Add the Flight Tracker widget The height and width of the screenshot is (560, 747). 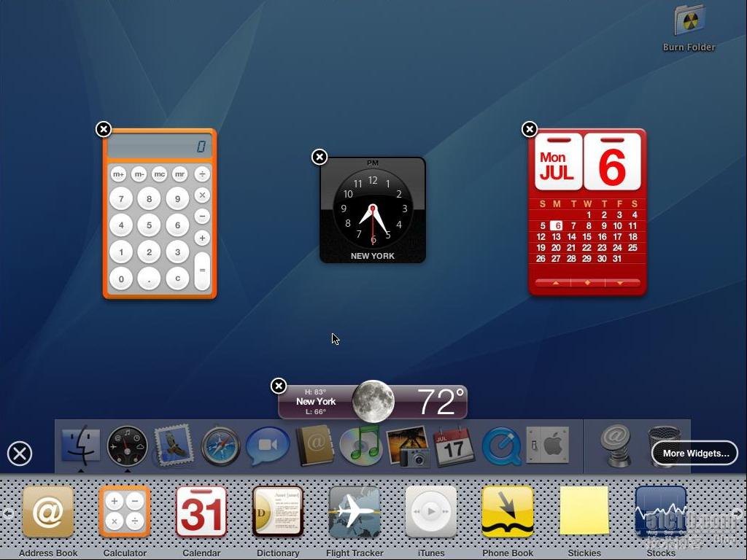click(x=355, y=512)
